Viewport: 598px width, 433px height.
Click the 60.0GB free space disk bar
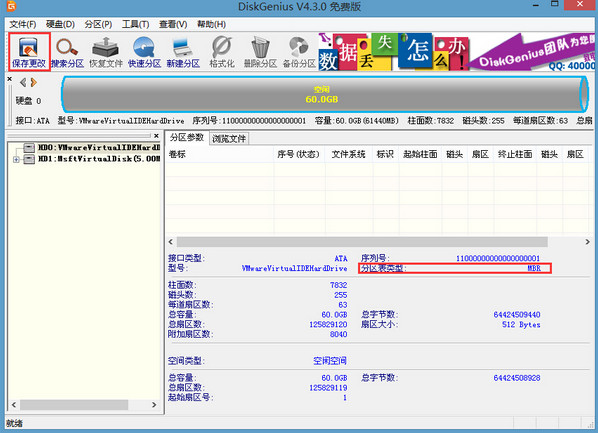(x=324, y=94)
